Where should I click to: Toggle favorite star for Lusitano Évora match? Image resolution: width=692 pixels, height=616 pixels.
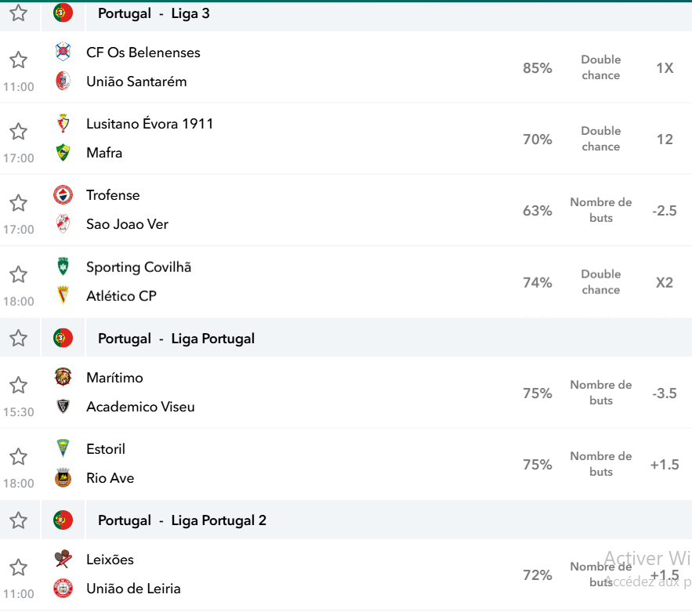tap(19, 132)
